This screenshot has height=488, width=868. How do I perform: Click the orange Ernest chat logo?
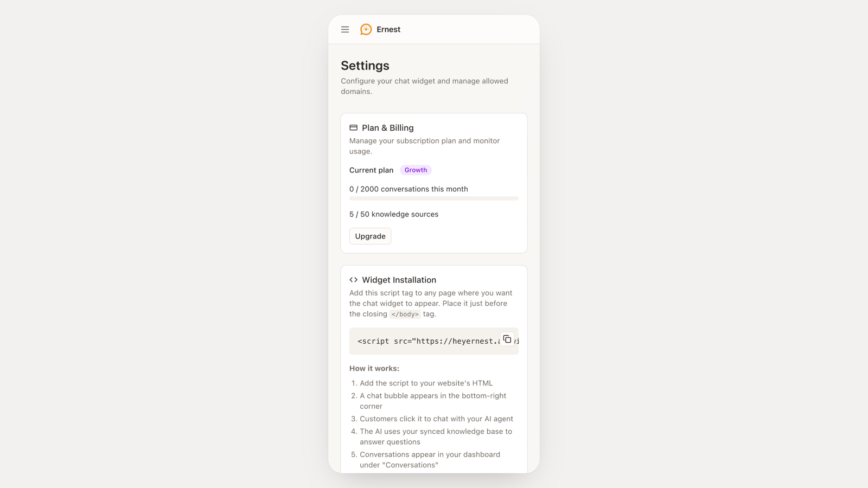pyautogui.click(x=366, y=29)
